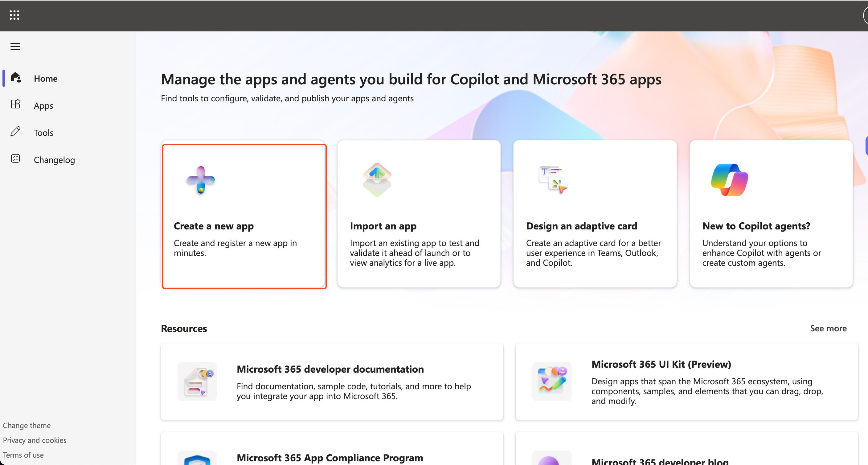Image resolution: width=868 pixels, height=465 pixels.
Task: Click the import upload arrow icon
Action: [377, 180]
